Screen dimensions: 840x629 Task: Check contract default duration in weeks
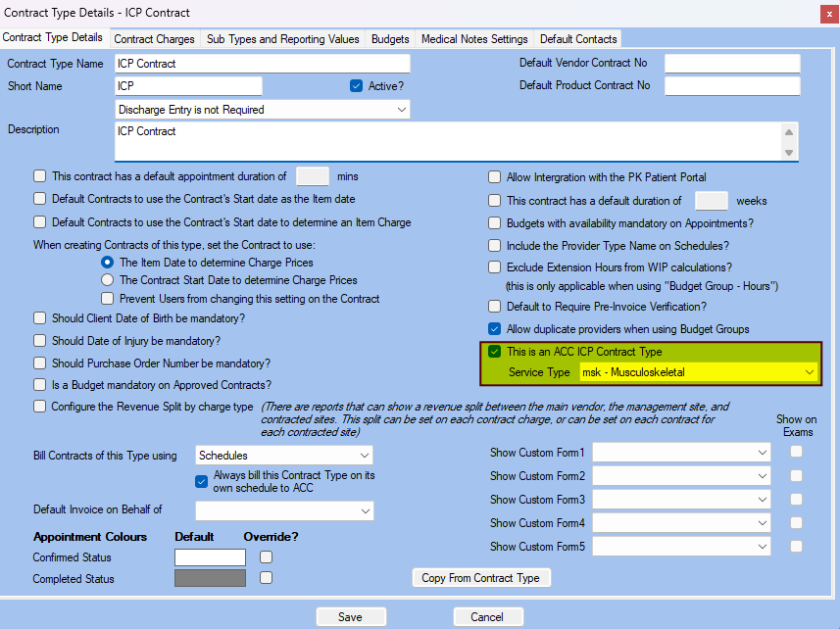[x=494, y=201]
